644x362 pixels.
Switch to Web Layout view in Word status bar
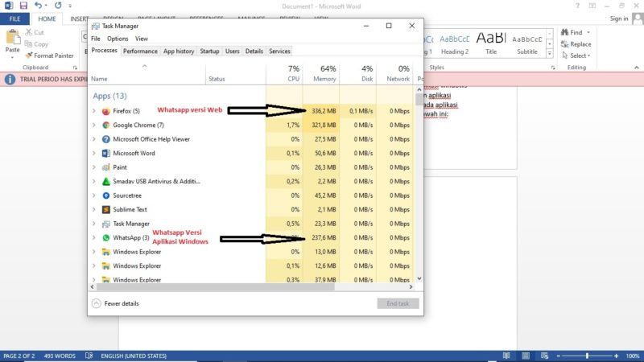click(x=544, y=356)
